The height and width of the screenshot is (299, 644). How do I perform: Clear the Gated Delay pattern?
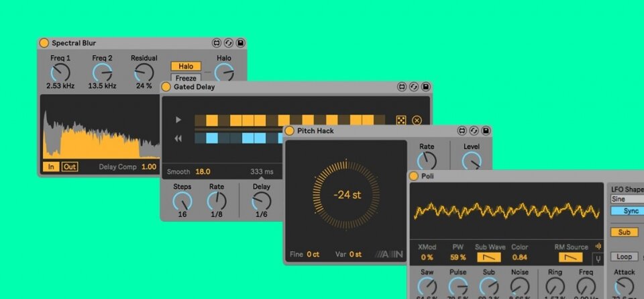click(x=417, y=120)
